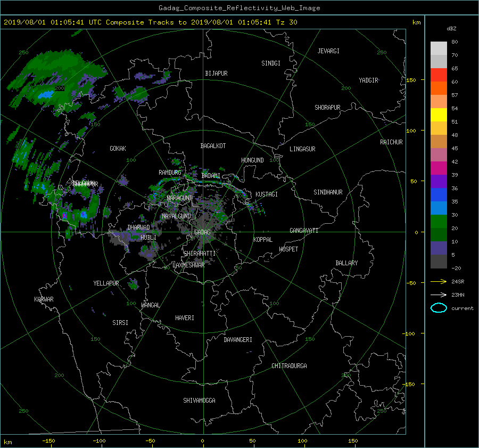479x448 pixels.
Task: Click the white 23MN arrow legend icon
Action: pos(439,295)
